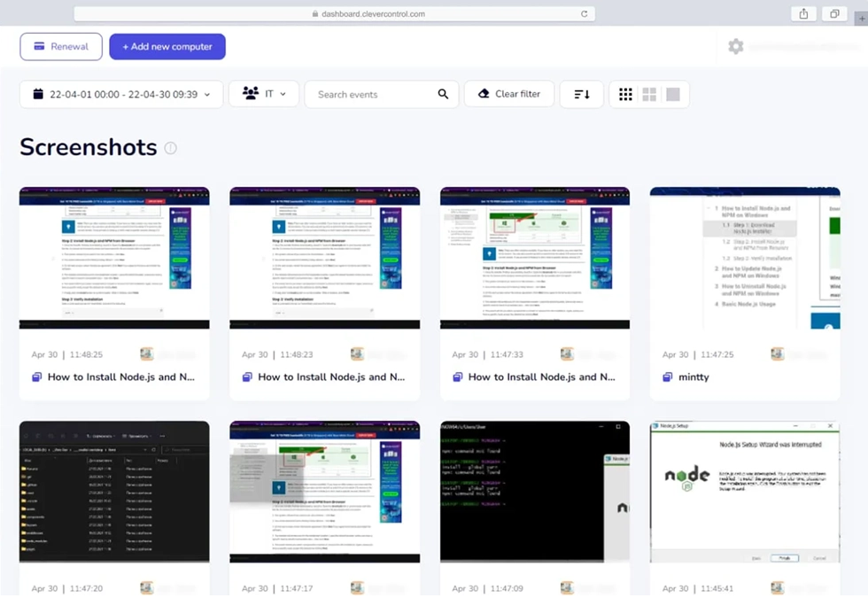Open the 11:47:33 screenshot thumbnail
Screen dimensions: 868x598
point(535,258)
